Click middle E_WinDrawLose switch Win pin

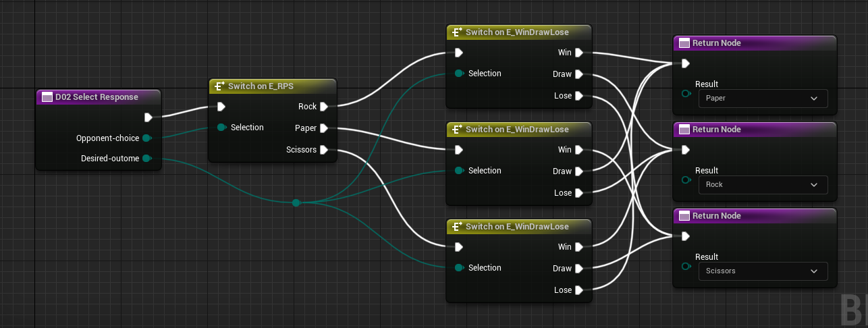(579, 150)
